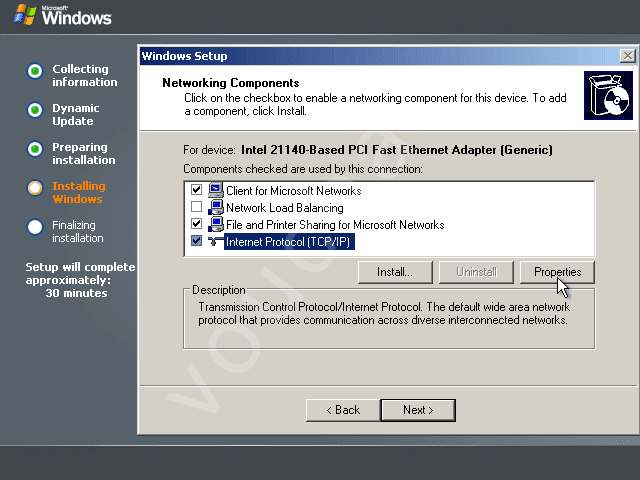Click the 30 minutes remaining estimate

pos(76,293)
